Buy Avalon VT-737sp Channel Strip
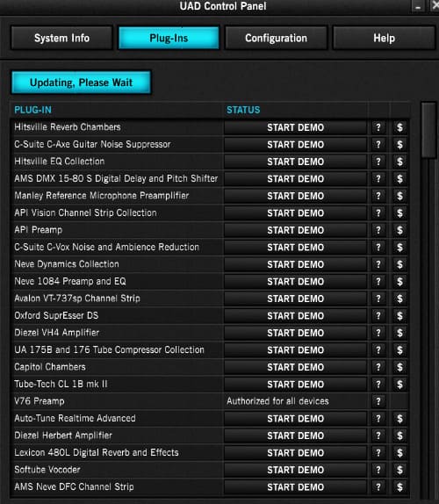Image resolution: width=439 pixels, height=504 pixels. point(399,299)
